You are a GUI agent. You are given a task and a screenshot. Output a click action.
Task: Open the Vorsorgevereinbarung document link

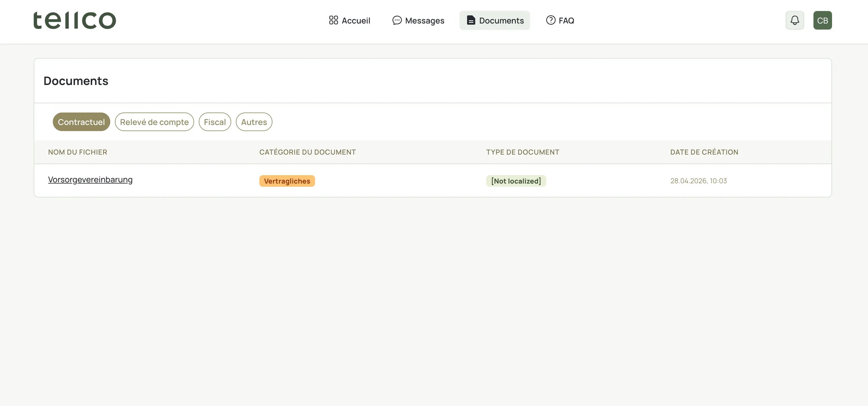(x=90, y=180)
